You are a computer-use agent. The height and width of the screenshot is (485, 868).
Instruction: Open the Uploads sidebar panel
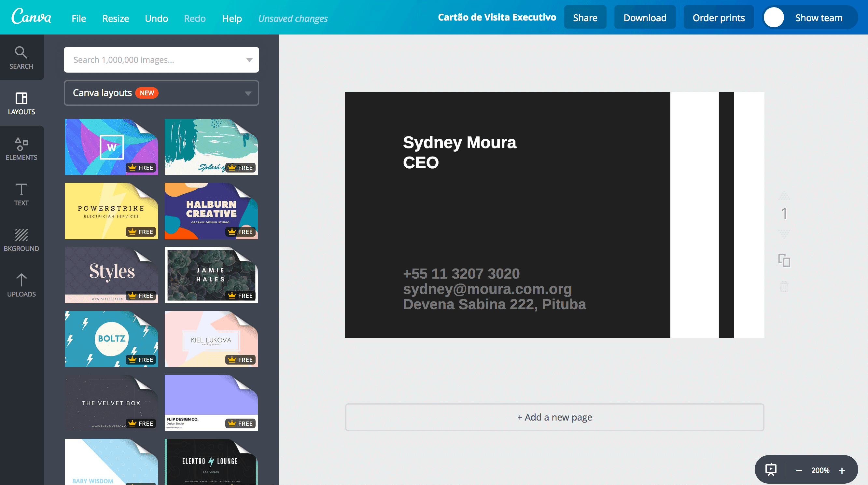tap(21, 285)
